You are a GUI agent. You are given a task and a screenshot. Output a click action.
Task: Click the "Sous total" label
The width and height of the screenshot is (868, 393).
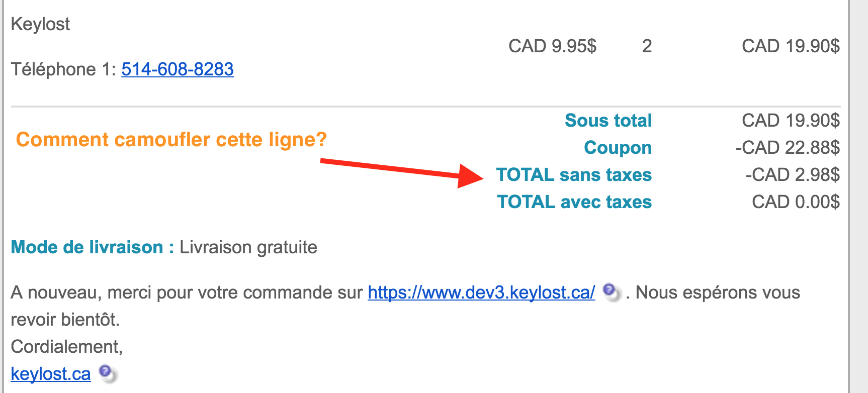(608, 121)
